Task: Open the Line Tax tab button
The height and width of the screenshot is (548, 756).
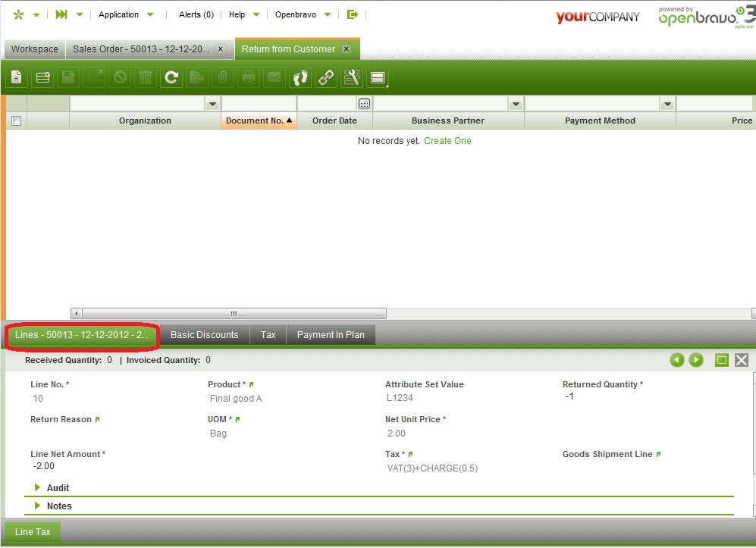Action: pos(33,532)
